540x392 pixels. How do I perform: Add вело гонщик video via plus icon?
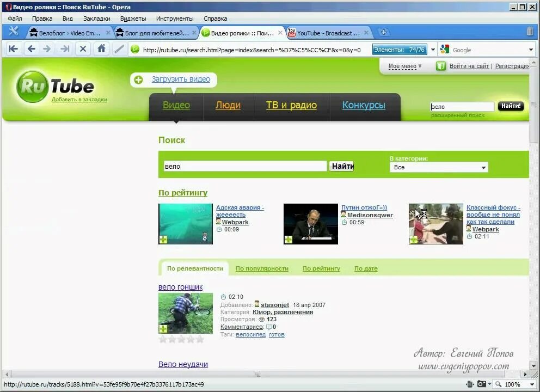tap(163, 329)
